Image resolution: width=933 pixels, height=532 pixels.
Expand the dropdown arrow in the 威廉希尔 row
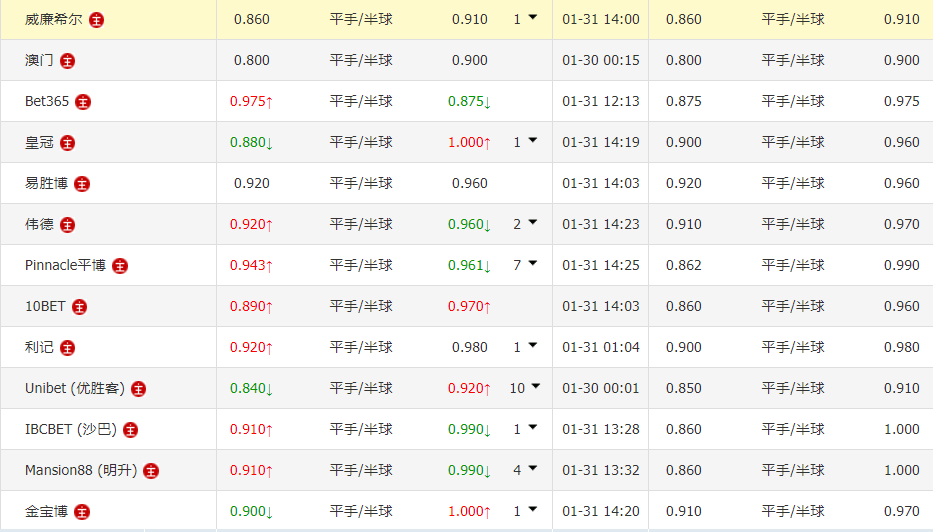(x=532, y=18)
